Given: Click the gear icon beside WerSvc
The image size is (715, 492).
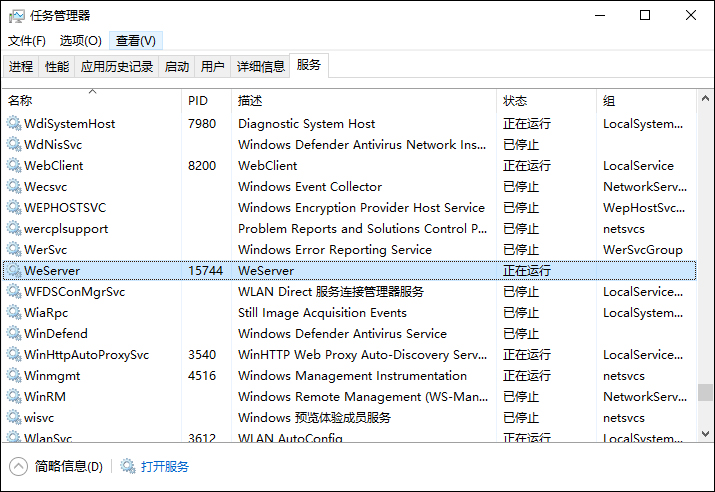Looking at the screenshot, I should click(14, 249).
